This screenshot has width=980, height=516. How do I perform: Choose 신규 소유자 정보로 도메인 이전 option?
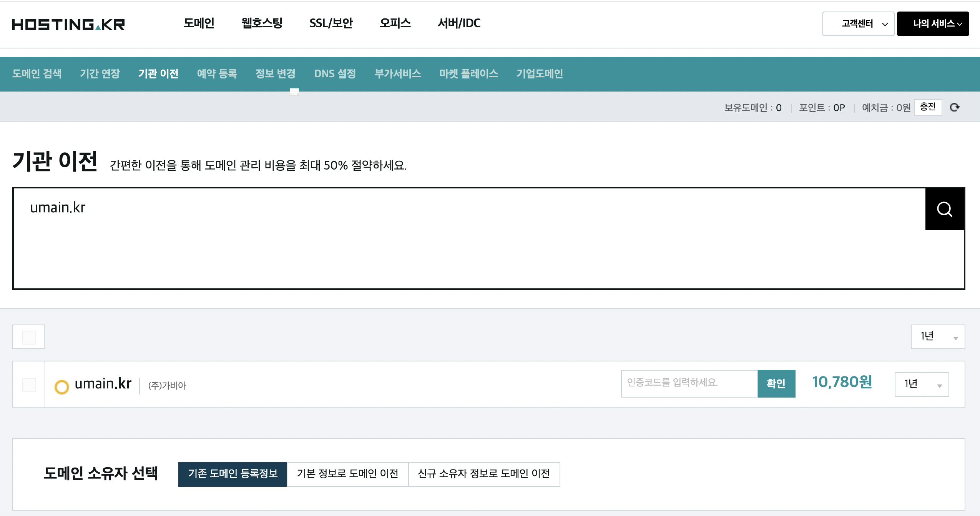tap(483, 474)
